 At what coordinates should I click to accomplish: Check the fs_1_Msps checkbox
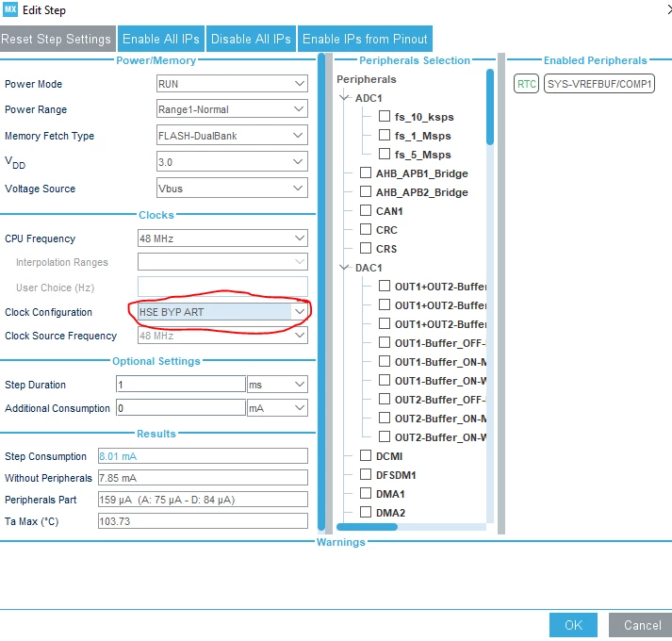(385, 135)
